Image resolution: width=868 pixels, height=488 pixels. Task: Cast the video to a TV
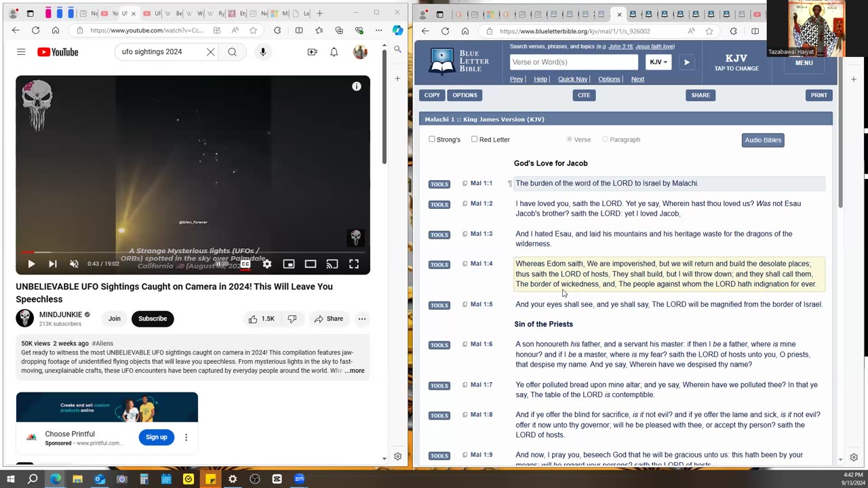pyautogui.click(x=332, y=264)
